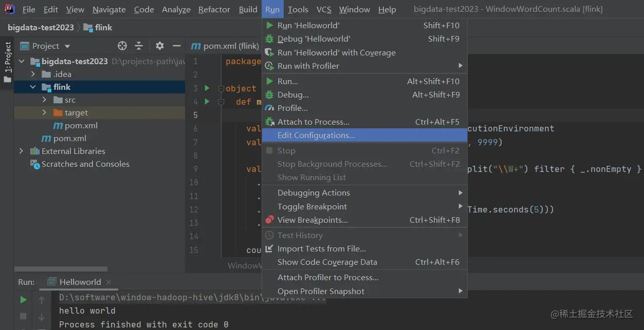Click up arrow in Run console toolbar
Screen dimensions: 644x330
click(42, 300)
